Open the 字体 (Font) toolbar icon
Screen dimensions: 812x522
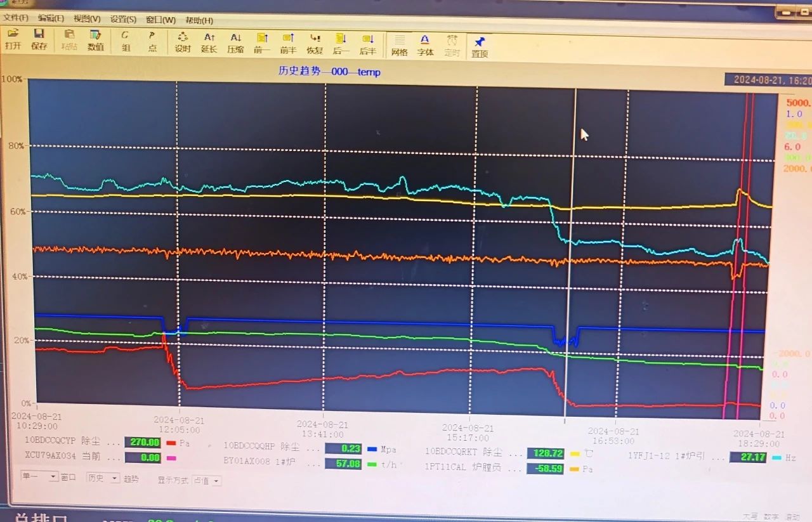point(425,46)
